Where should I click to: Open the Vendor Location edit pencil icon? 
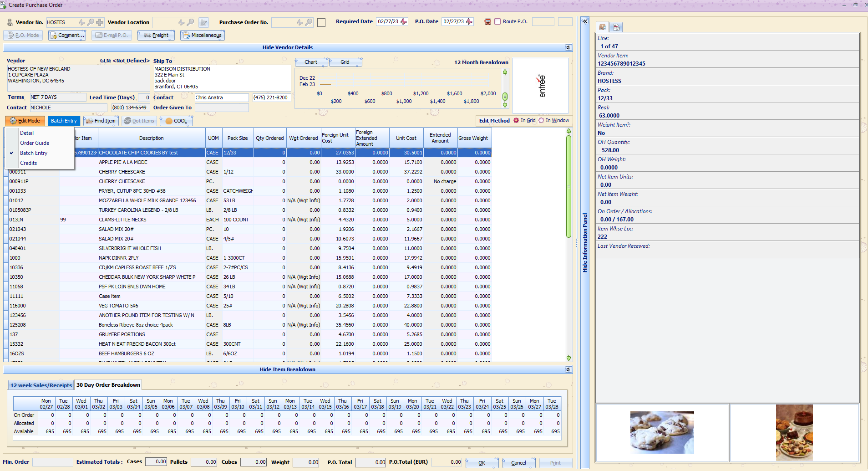coord(203,22)
